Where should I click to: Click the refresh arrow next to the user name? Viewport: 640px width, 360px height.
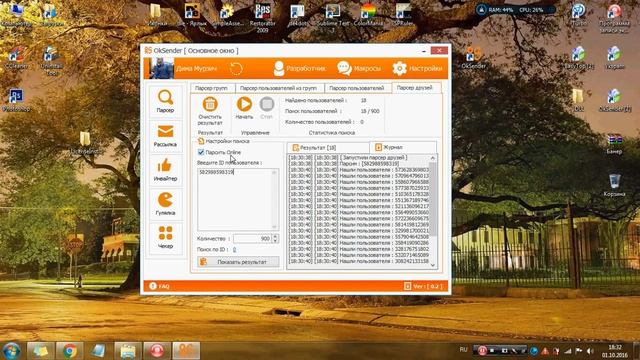(x=236, y=69)
